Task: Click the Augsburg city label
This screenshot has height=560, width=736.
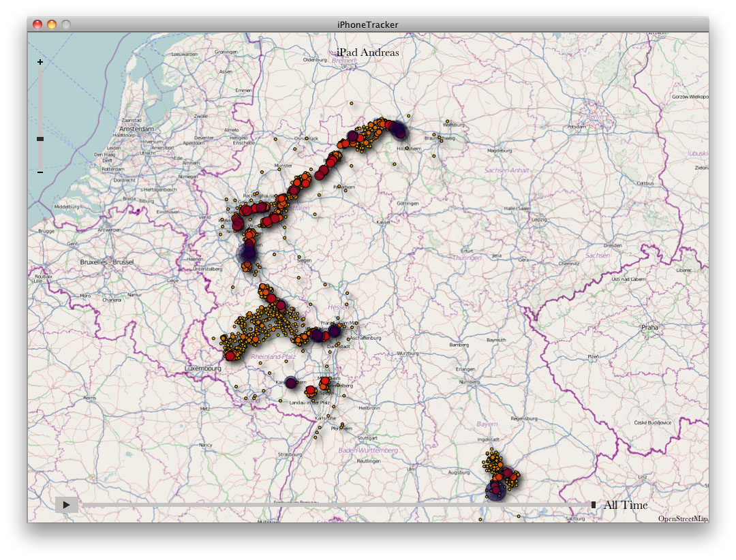Action: tap(459, 473)
